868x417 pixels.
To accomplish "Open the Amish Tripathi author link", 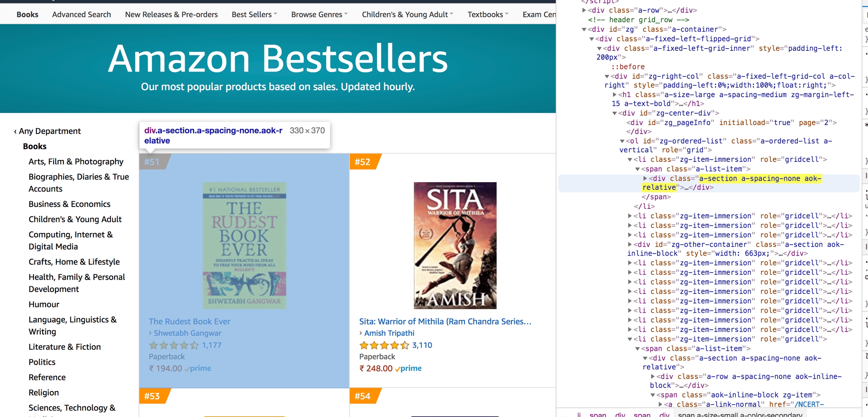I will 389,333.
